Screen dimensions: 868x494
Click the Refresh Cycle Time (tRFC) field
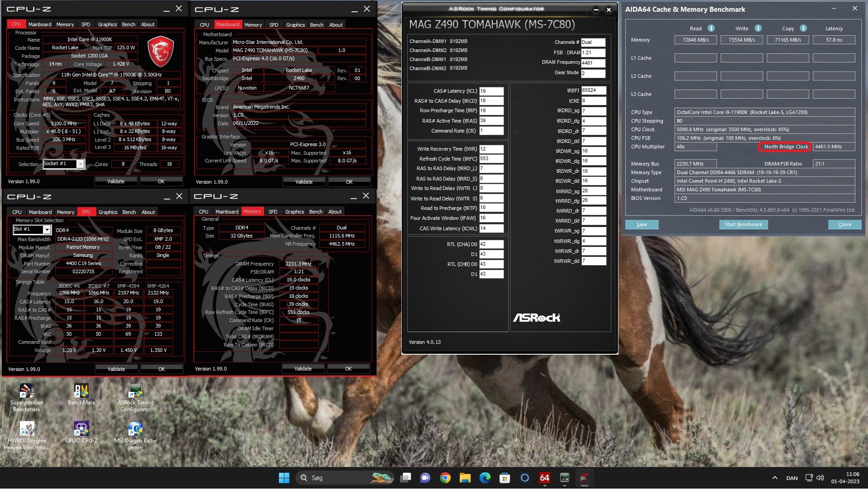[491, 159]
